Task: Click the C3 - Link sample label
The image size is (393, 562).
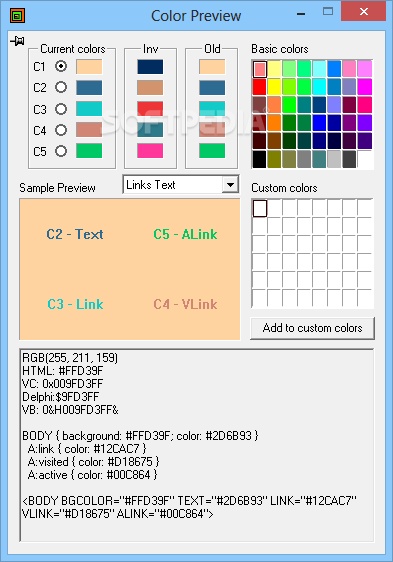Action: pyautogui.click(x=75, y=304)
